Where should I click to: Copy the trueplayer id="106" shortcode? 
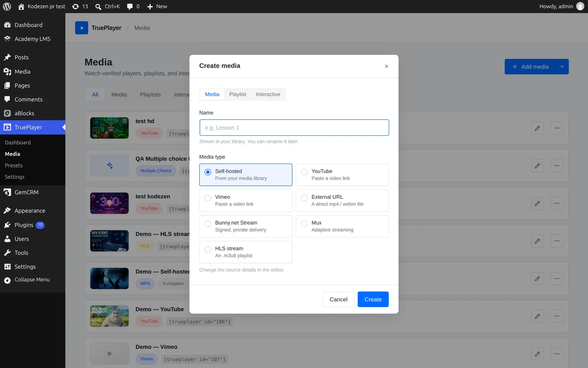point(200,322)
